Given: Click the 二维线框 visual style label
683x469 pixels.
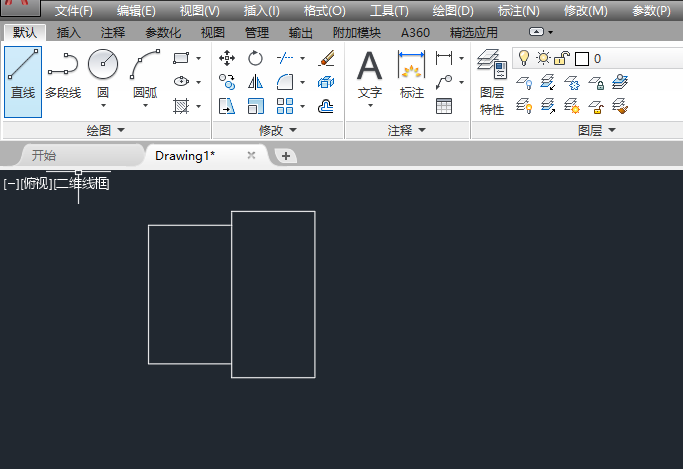Looking at the screenshot, I should click(x=81, y=184).
